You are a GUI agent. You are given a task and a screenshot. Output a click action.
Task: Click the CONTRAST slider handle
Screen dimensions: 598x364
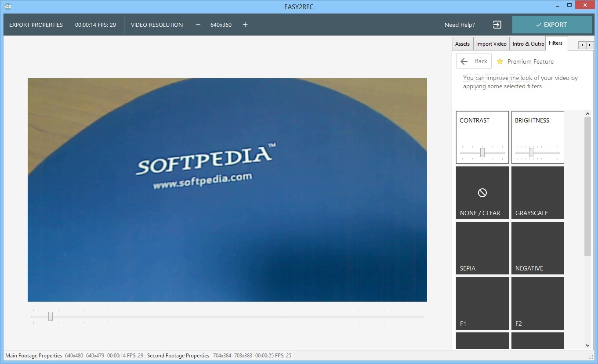[482, 152]
